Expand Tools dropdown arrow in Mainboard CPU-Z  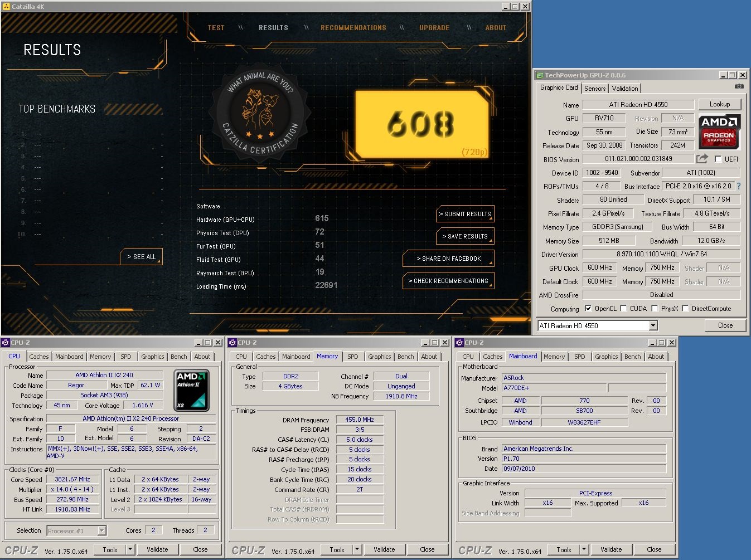[x=584, y=549]
